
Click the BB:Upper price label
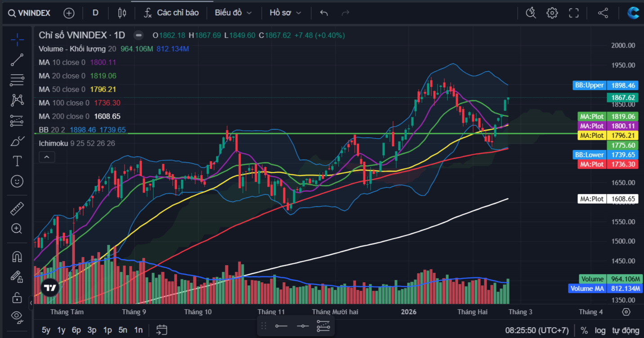point(589,85)
